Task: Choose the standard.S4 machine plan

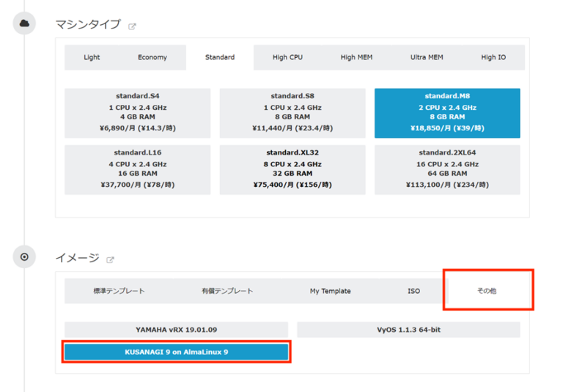Action: pyautogui.click(x=137, y=113)
